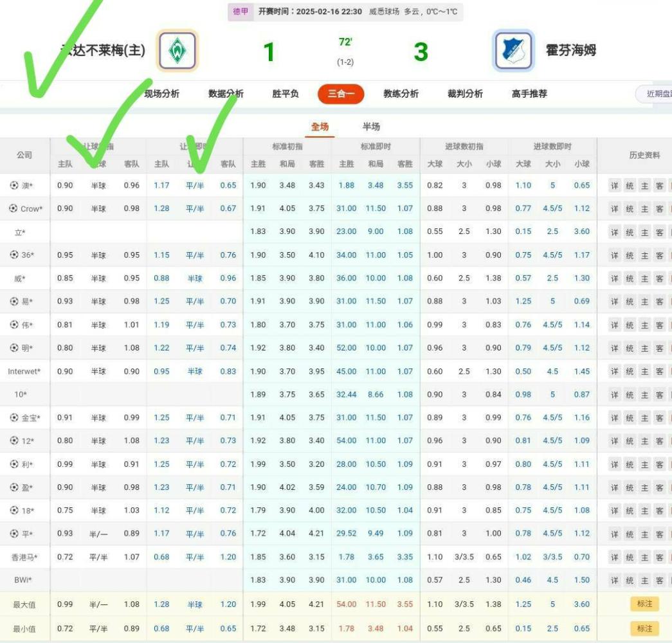The width and height of the screenshot is (672, 643).
Task: Click home team name 达不莱梅(主)
Action: coord(103,50)
